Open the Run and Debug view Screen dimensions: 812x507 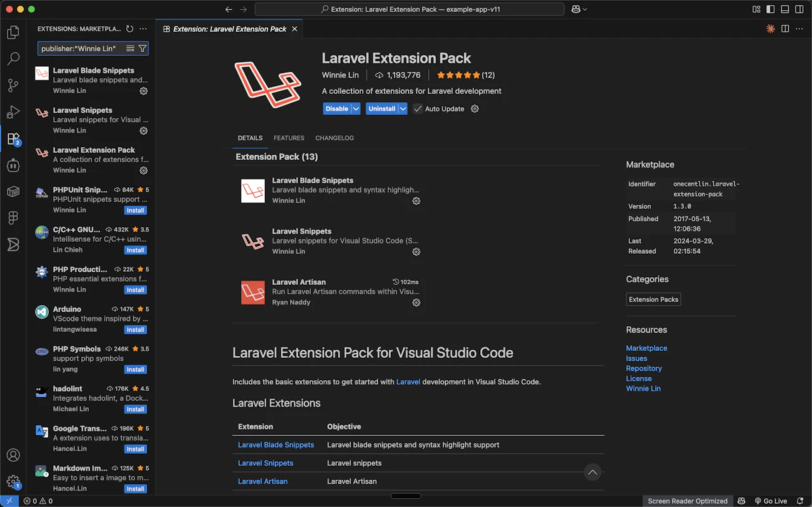13,112
